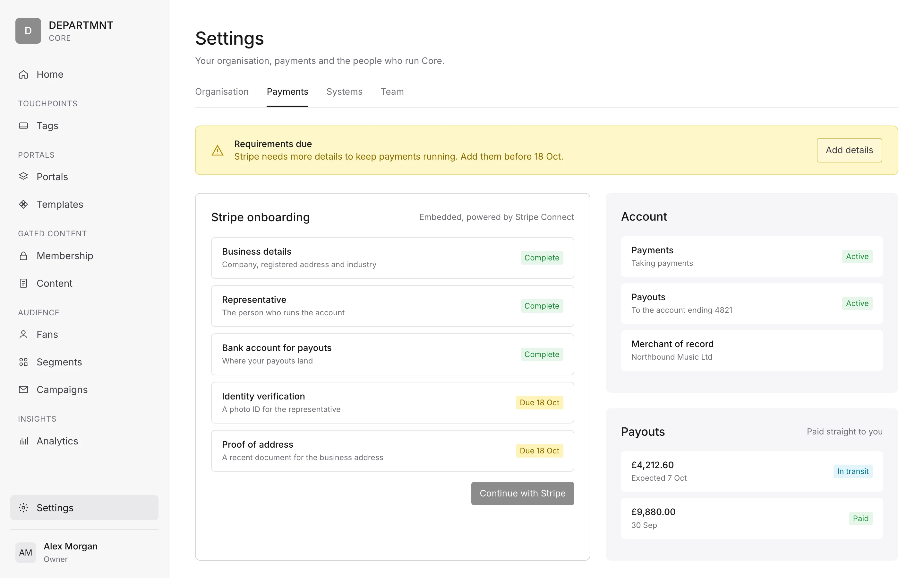Click the Complete badge for Representative
Image resolution: width=924 pixels, height=578 pixels.
[x=542, y=306]
